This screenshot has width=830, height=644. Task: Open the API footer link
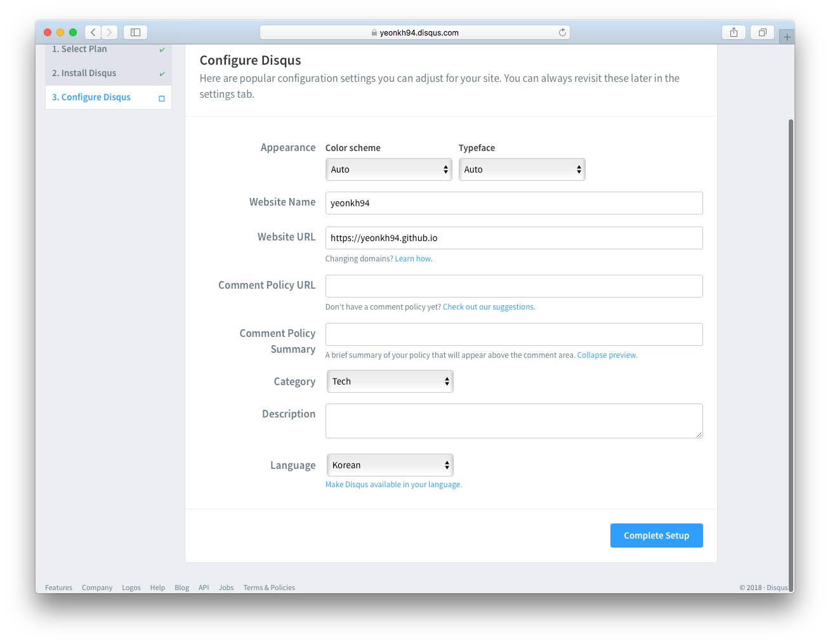[204, 588]
